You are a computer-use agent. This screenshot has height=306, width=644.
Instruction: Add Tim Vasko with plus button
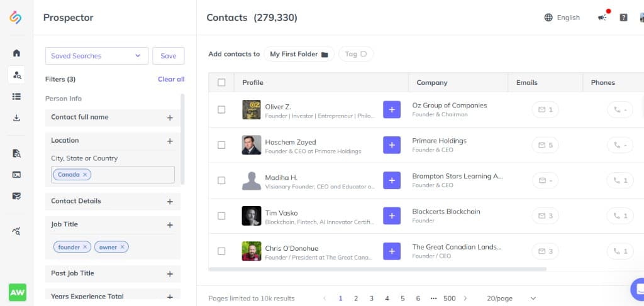(x=392, y=216)
